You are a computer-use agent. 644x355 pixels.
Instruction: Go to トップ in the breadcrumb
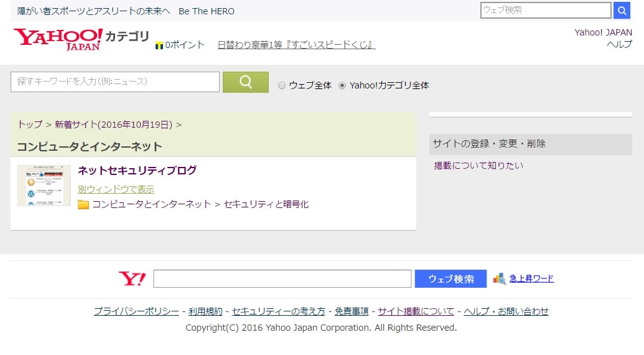pyautogui.click(x=30, y=125)
